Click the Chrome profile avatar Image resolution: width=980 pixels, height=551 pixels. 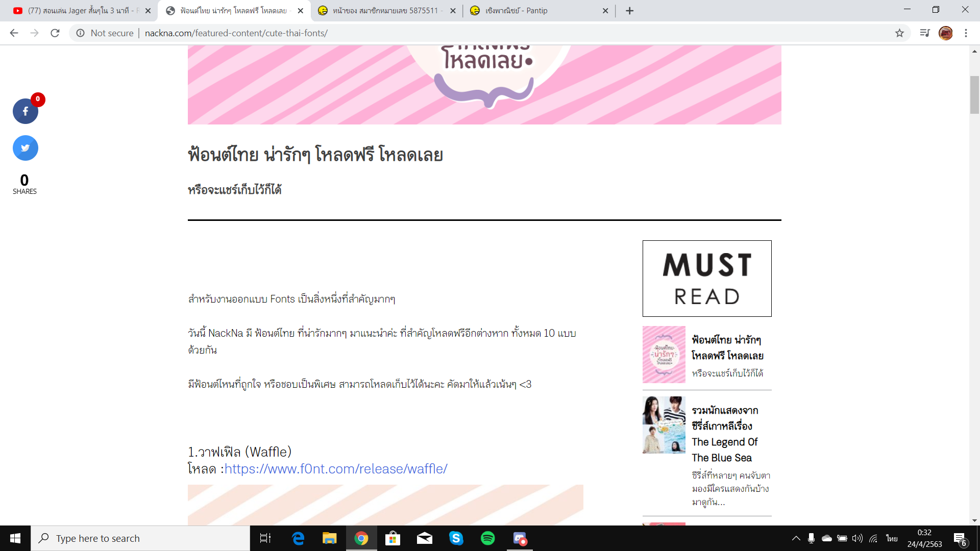945,33
